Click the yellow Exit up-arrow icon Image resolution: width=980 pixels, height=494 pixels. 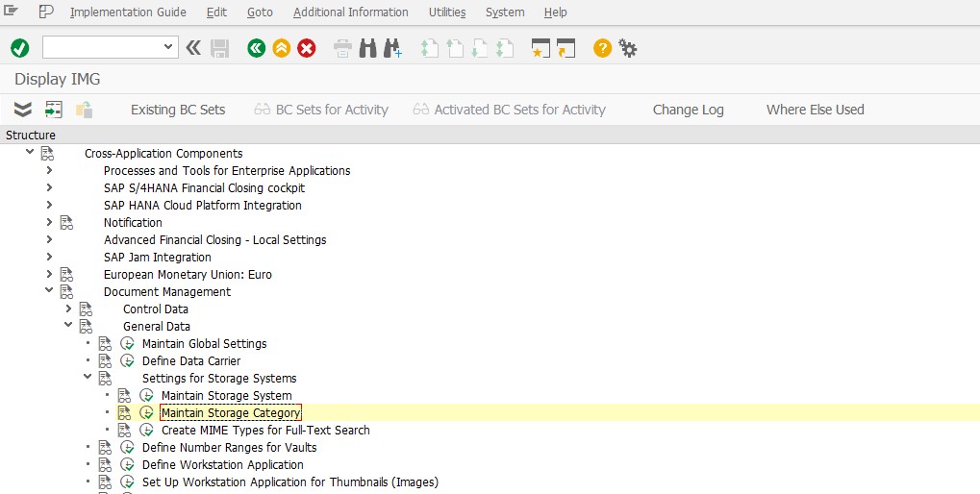(281, 48)
